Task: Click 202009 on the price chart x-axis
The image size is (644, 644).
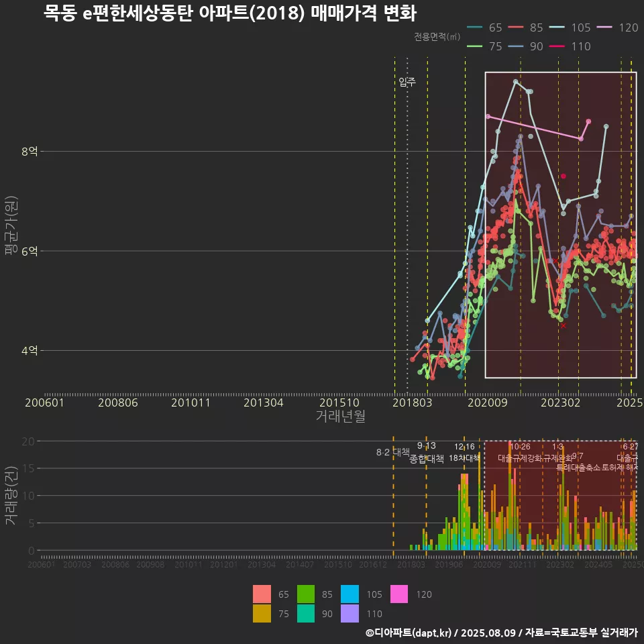Action: click(x=488, y=402)
